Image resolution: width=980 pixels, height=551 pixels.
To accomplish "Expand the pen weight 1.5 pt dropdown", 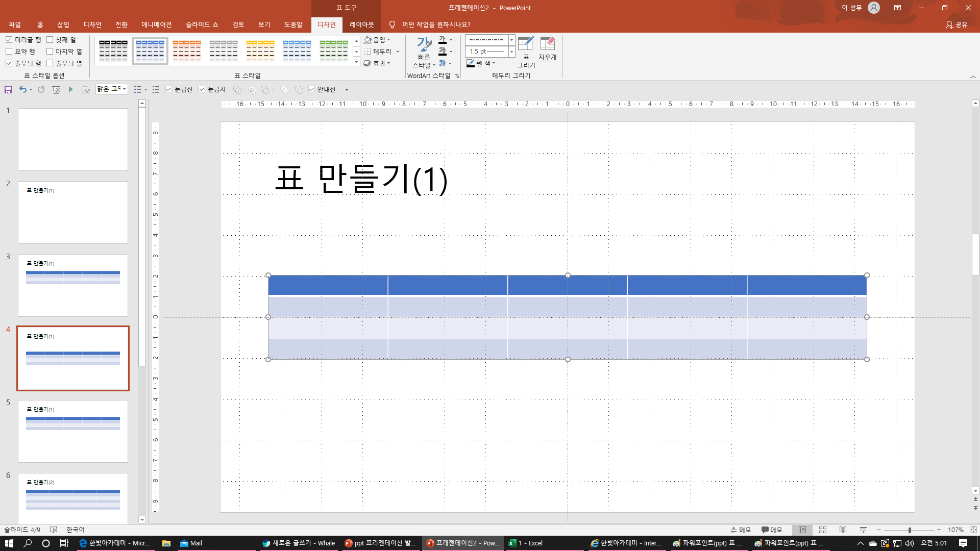I will [x=511, y=52].
